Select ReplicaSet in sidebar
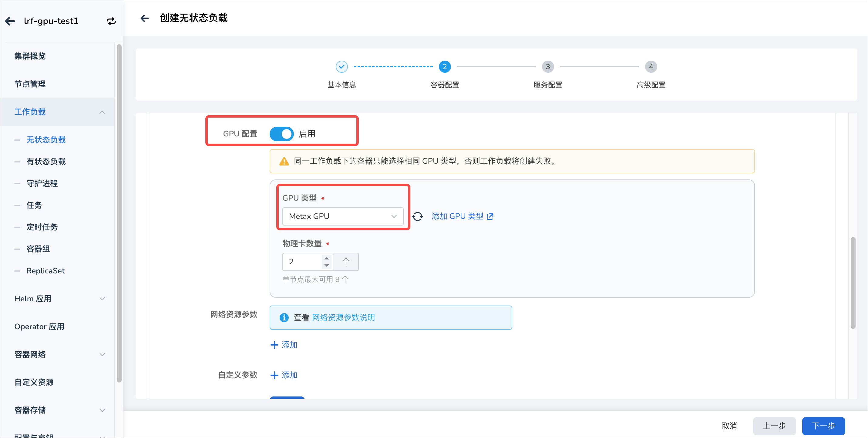This screenshot has width=868, height=438. 45,271
